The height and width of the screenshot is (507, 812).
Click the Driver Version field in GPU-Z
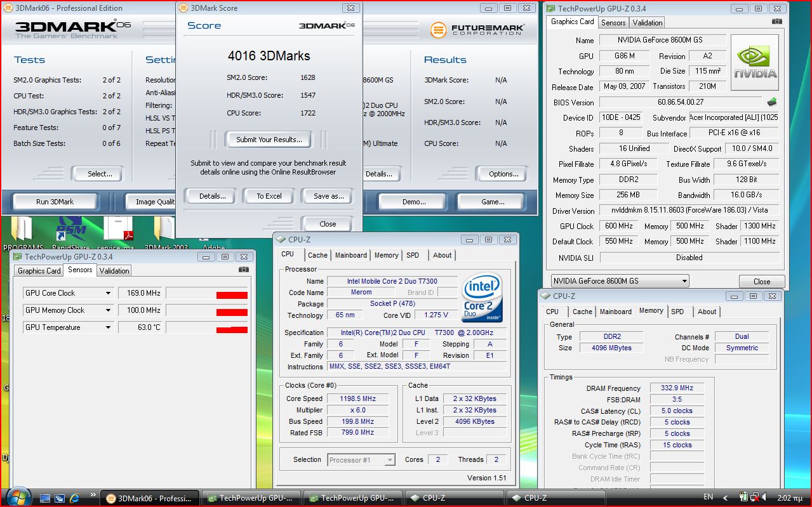[689, 211]
